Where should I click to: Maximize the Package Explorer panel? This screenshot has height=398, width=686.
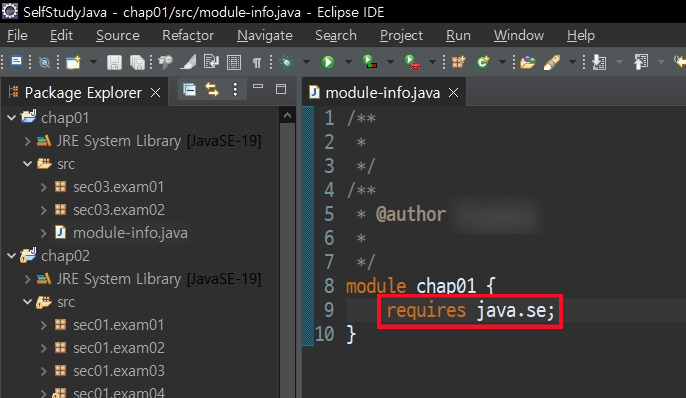pos(281,89)
